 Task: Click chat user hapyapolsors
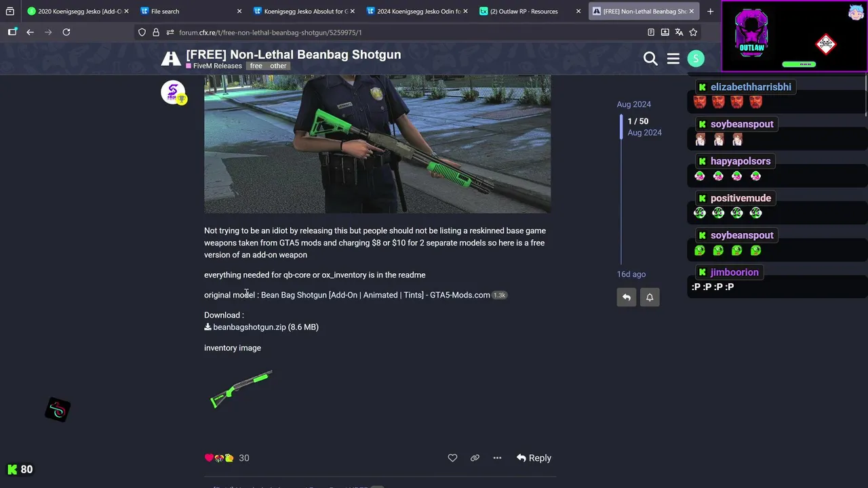click(x=741, y=161)
